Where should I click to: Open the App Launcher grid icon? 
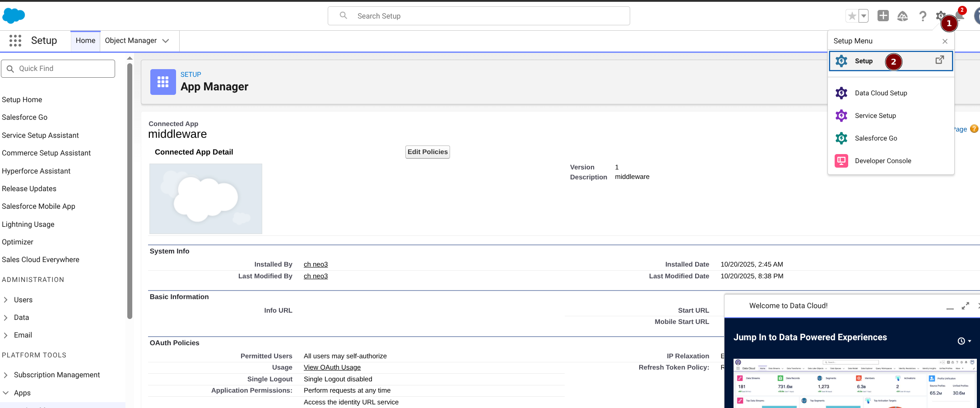(15, 41)
